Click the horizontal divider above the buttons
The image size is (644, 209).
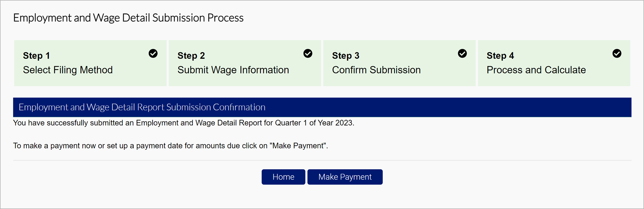[322, 160]
